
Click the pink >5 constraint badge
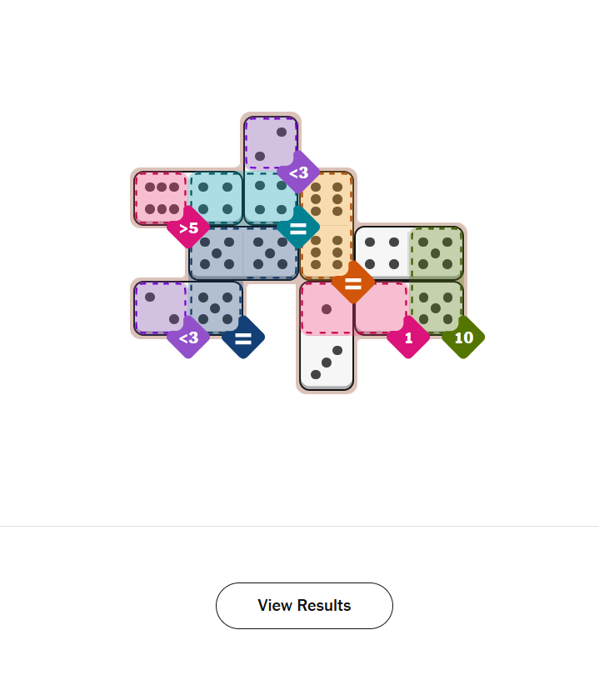(x=188, y=227)
